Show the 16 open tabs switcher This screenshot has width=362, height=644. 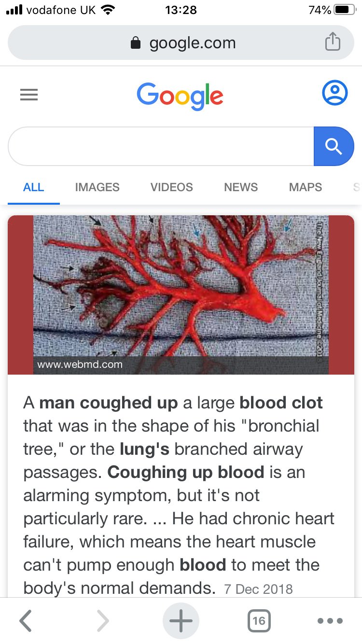(259, 621)
